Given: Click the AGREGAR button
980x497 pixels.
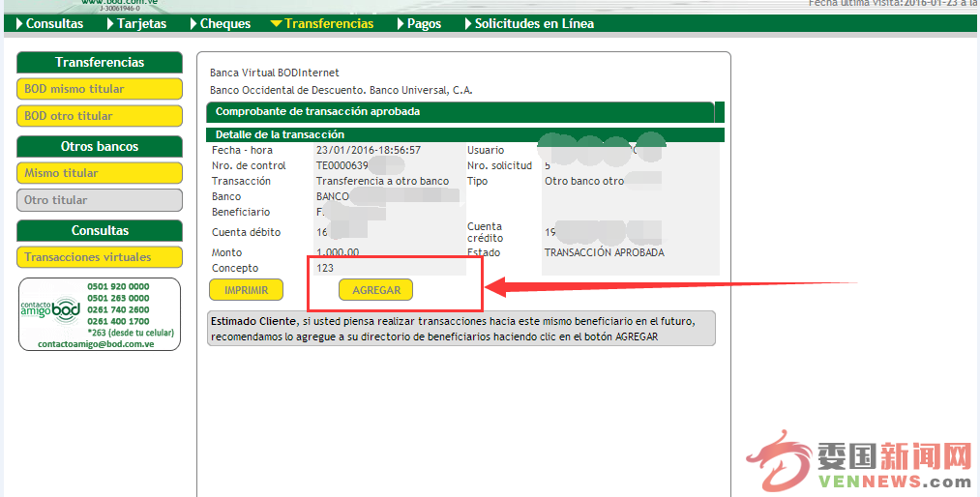Looking at the screenshot, I should pos(375,290).
